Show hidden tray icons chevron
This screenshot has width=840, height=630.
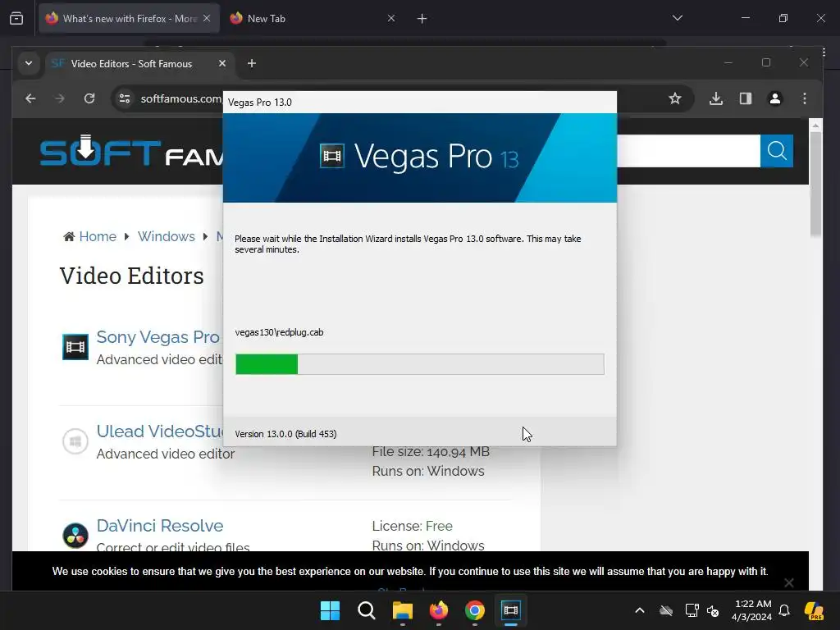click(640, 610)
